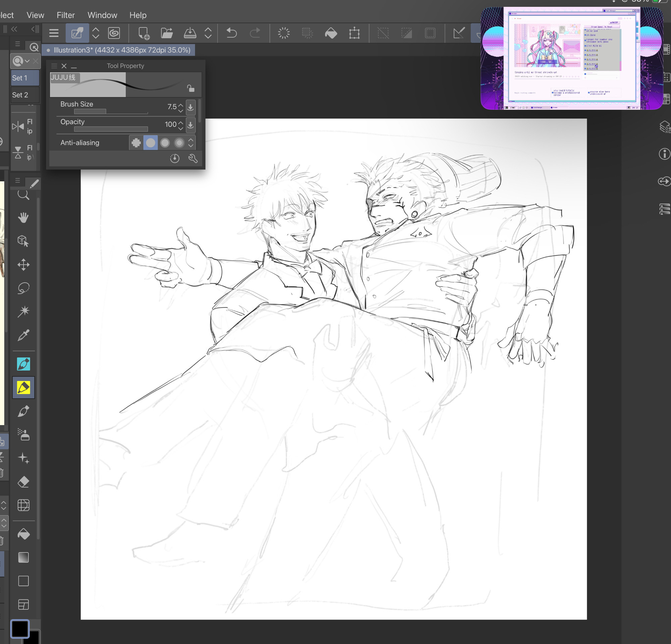Adjust the Opacity slider
671x644 pixels.
111,129
